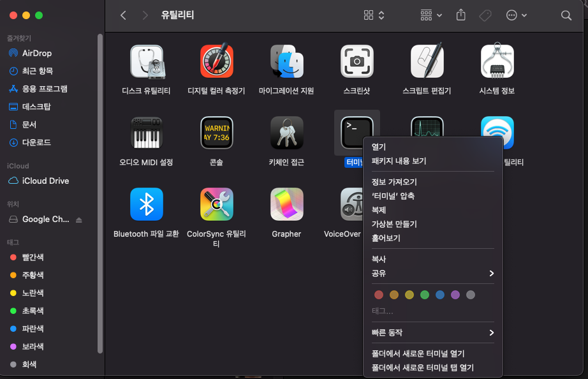
Task: Select the Script Editor (스크립트 편집기) icon
Action: [427, 61]
